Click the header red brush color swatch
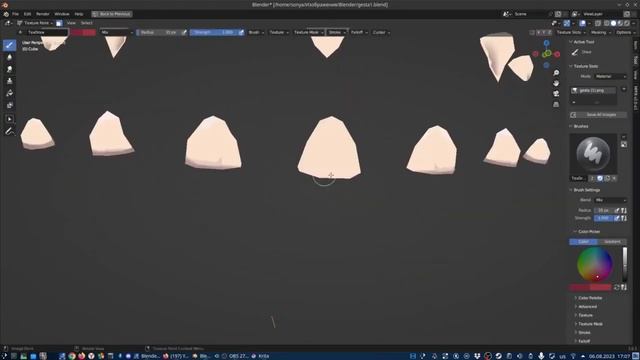Viewport: 640px width, 360px height. point(83,32)
